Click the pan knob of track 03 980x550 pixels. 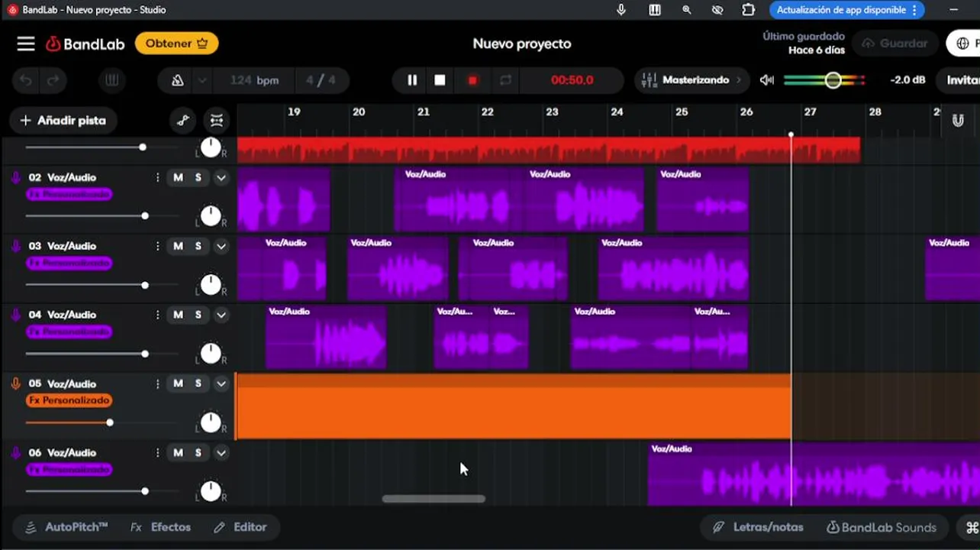point(211,286)
